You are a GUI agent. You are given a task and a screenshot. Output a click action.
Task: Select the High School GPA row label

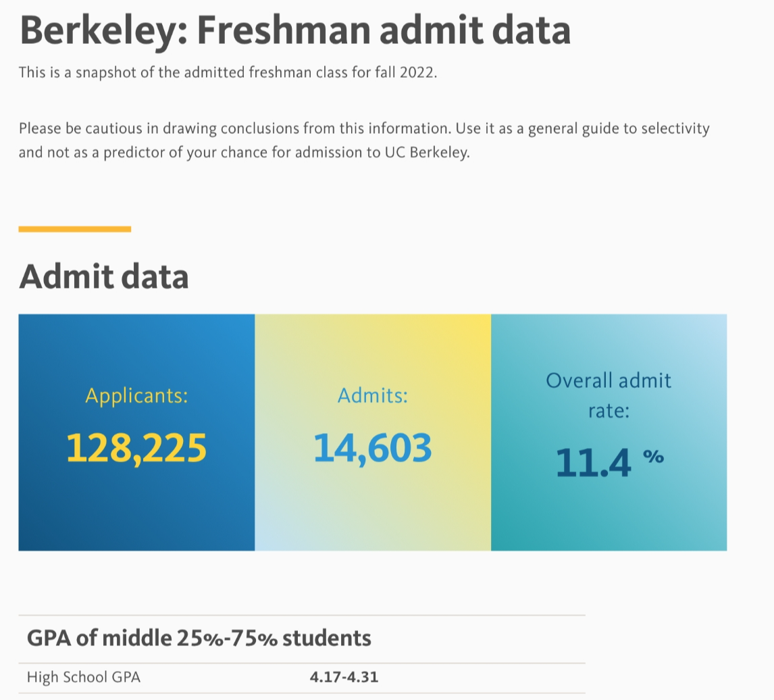point(84,677)
